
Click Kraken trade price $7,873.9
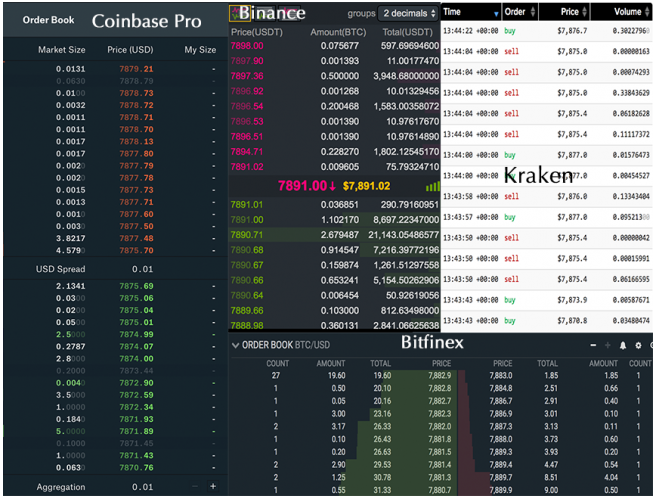(x=572, y=300)
